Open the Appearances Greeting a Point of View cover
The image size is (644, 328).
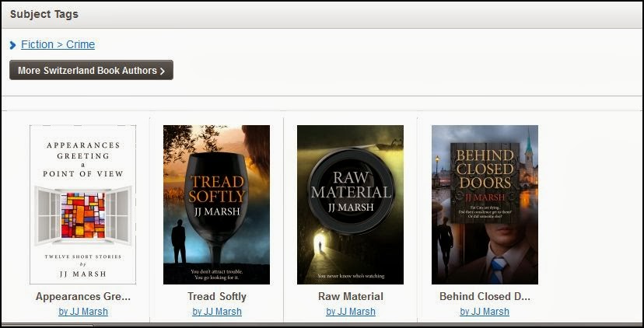82,204
